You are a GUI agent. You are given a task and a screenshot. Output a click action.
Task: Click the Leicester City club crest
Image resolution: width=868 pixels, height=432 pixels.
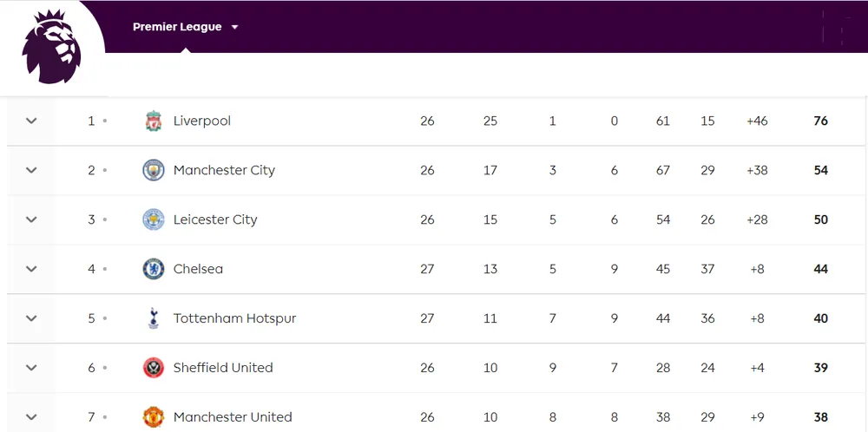(x=154, y=220)
